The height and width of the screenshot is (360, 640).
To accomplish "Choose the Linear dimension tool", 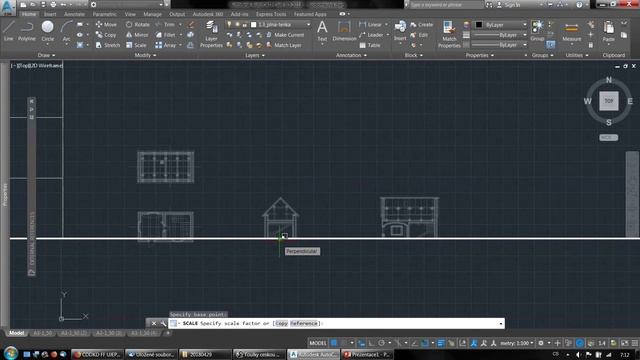I will (371, 24).
